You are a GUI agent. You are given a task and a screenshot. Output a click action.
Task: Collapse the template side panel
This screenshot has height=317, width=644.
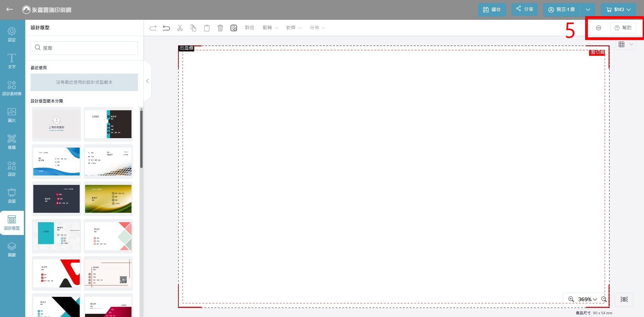147,81
